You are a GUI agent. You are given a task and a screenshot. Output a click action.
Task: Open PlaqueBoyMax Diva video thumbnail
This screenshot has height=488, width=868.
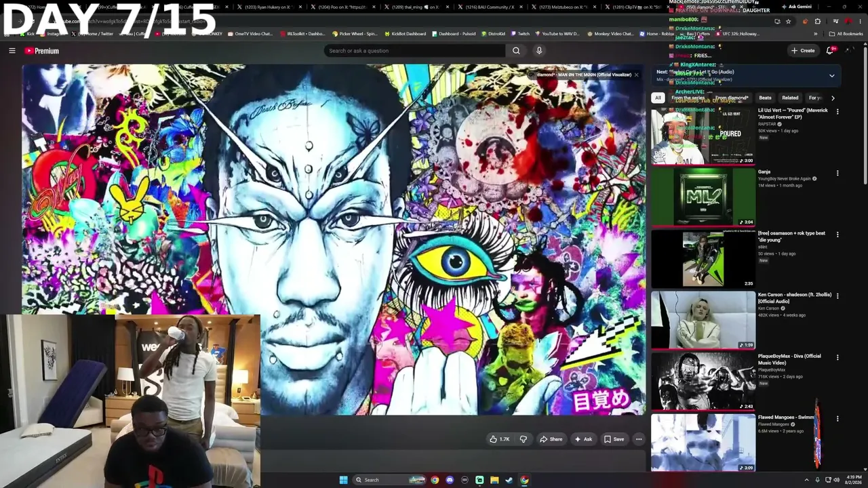pos(703,381)
